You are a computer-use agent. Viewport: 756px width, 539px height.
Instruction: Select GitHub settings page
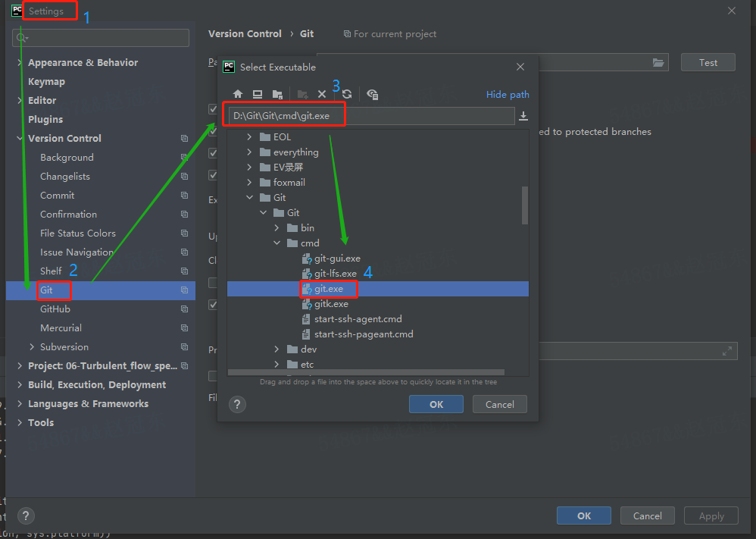click(x=55, y=309)
